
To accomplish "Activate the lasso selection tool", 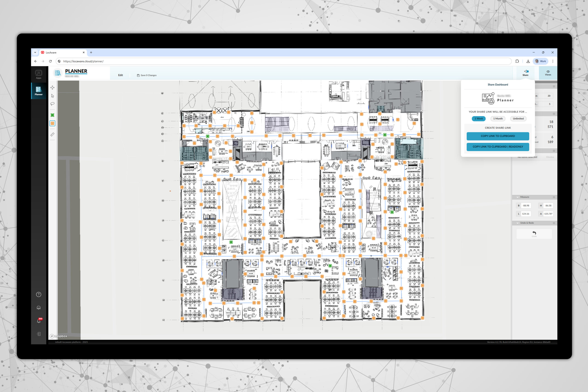I will 53,104.
